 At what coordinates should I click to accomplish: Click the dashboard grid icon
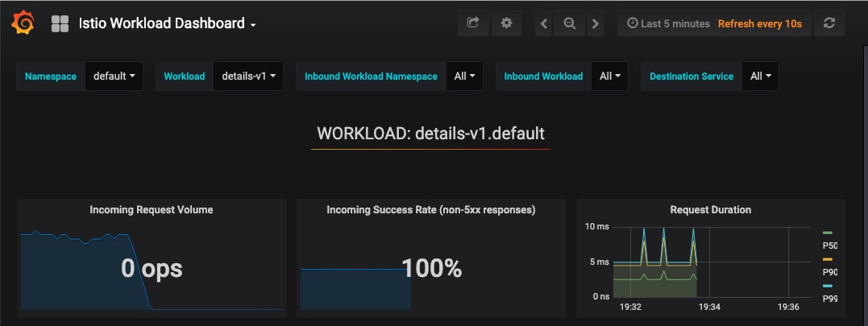(x=60, y=24)
